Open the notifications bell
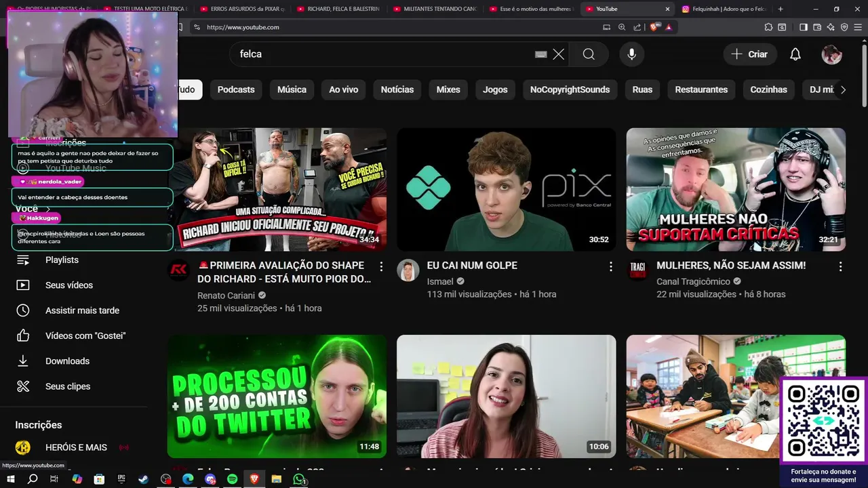 tap(795, 54)
